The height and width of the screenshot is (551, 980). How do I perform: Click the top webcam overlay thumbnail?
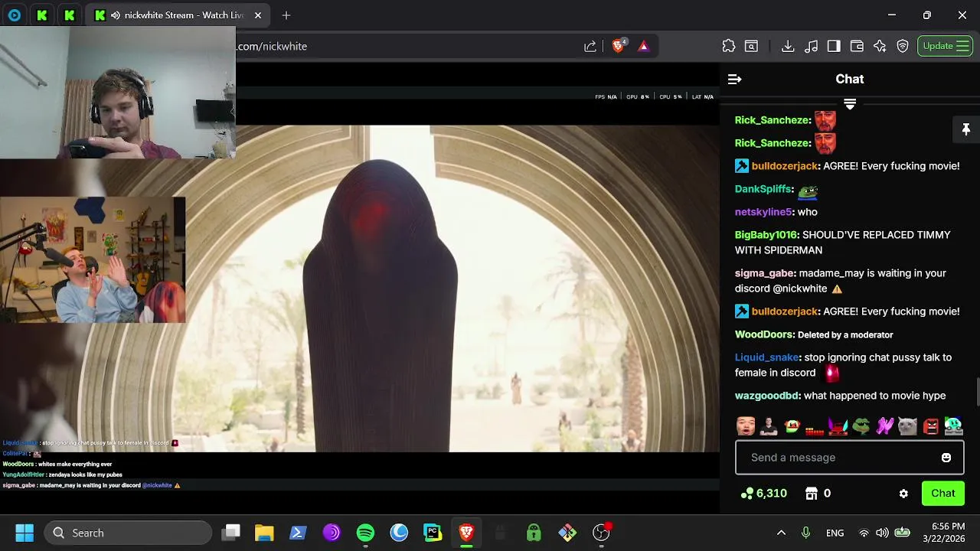(118, 93)
